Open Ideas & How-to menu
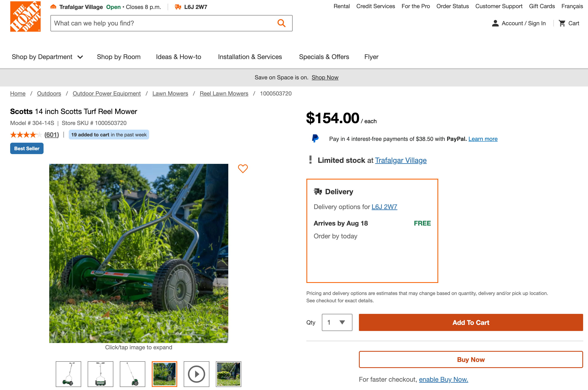The width and height of the screenshot is (588, 390). pyautogui.click(x=178, y=57)
